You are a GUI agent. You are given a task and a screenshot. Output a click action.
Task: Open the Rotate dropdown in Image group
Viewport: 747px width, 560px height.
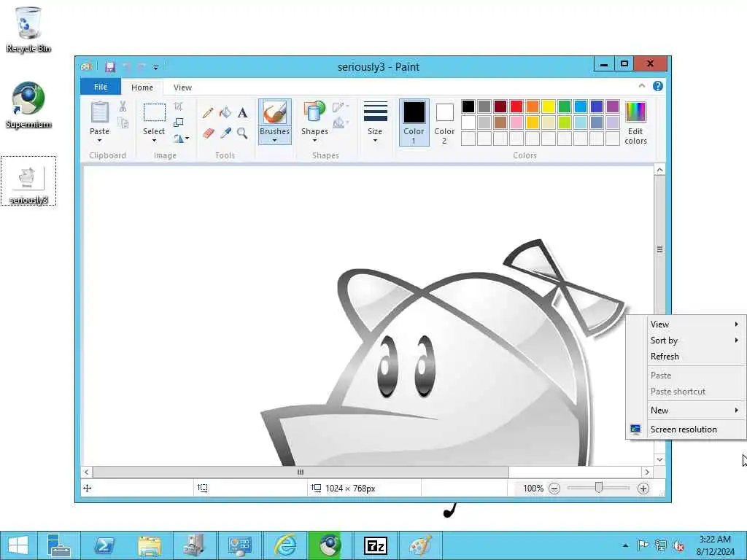(181, 139)
